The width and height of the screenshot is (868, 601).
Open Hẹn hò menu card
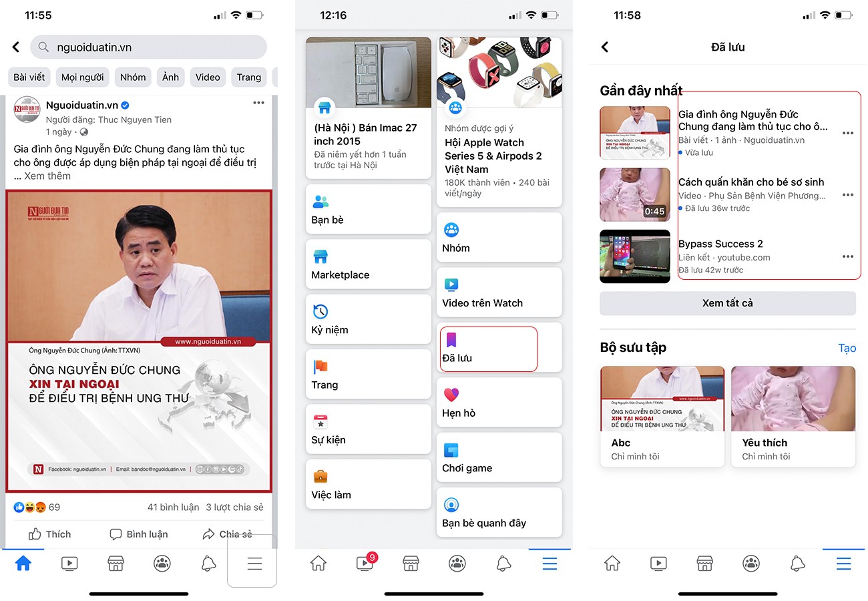tap(499, 402)
